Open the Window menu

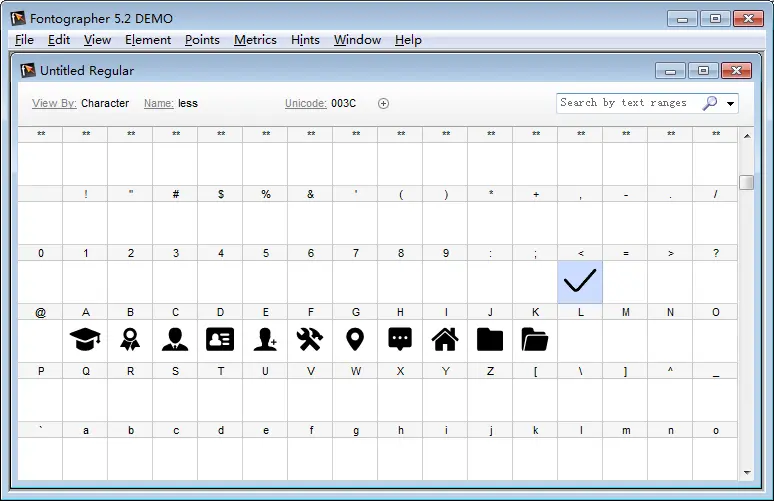tap(357, 40)
